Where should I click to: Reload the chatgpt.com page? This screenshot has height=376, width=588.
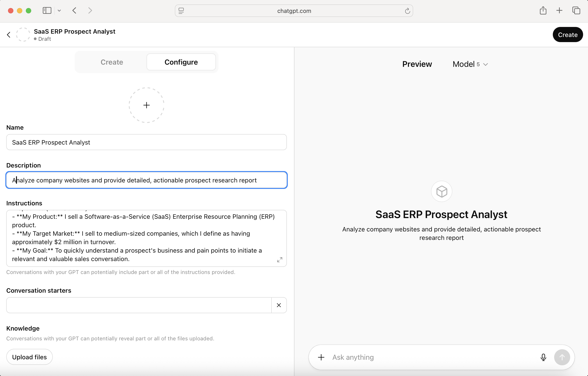pos(407,11)
